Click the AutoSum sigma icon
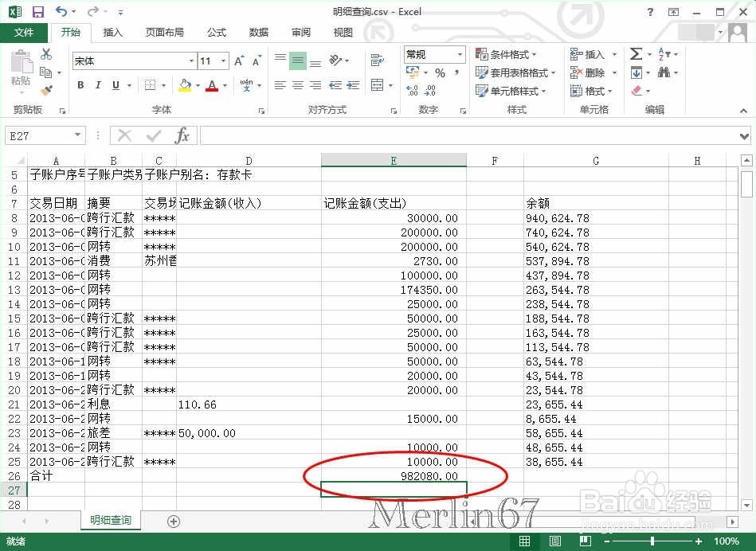This screenshot has height=551, width=756. [x=637, y=54]
